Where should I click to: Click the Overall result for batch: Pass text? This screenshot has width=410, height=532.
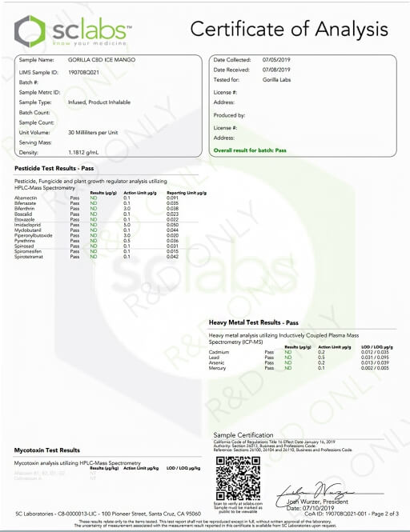(x=250, y=150)
